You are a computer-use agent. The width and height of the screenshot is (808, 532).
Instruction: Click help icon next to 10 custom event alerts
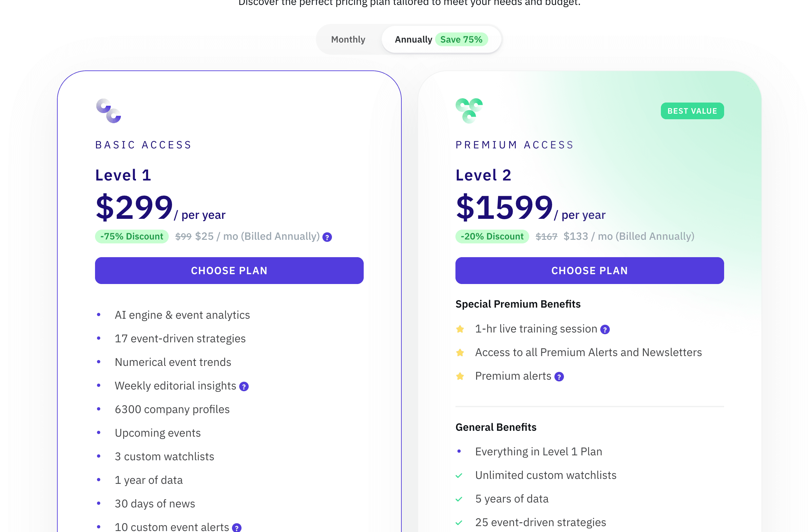tap(237, 527)
